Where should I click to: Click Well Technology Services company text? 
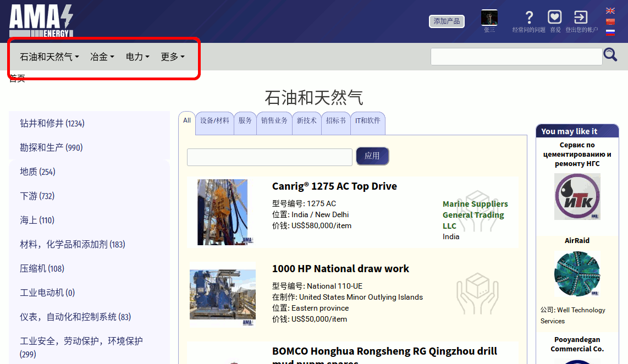(572, 316)
